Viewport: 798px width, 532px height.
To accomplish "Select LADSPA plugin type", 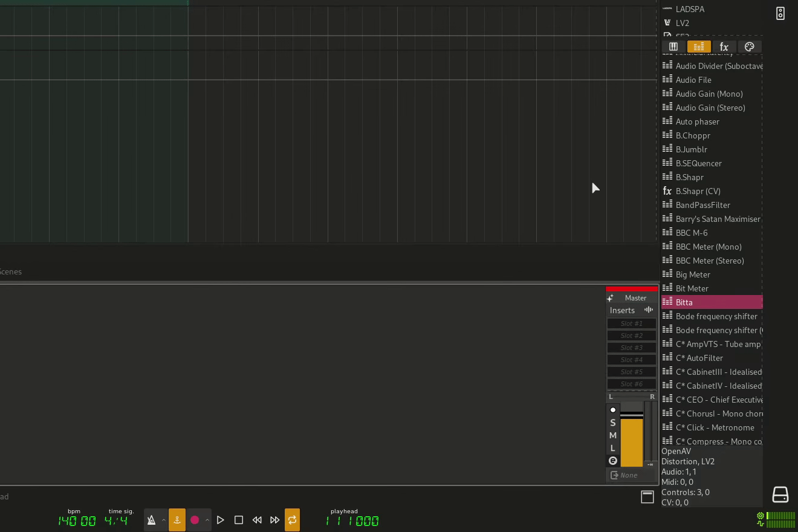I will click(689, 9).
